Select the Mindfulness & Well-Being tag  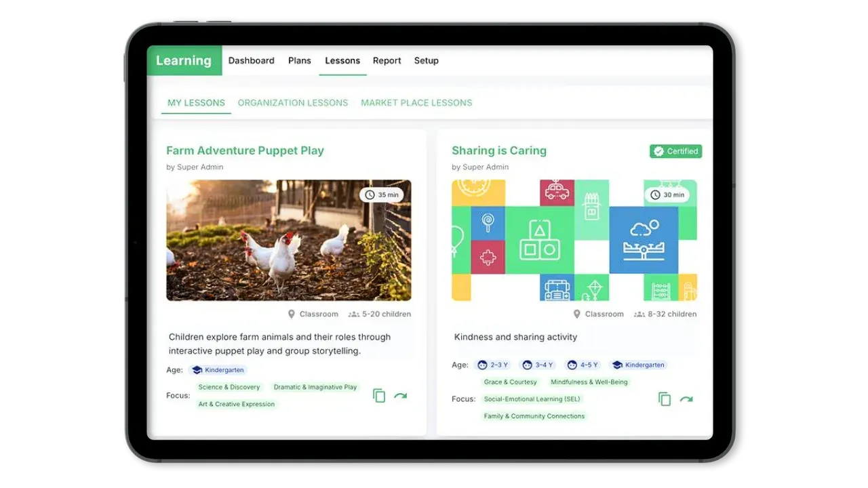tap(589, 382)
